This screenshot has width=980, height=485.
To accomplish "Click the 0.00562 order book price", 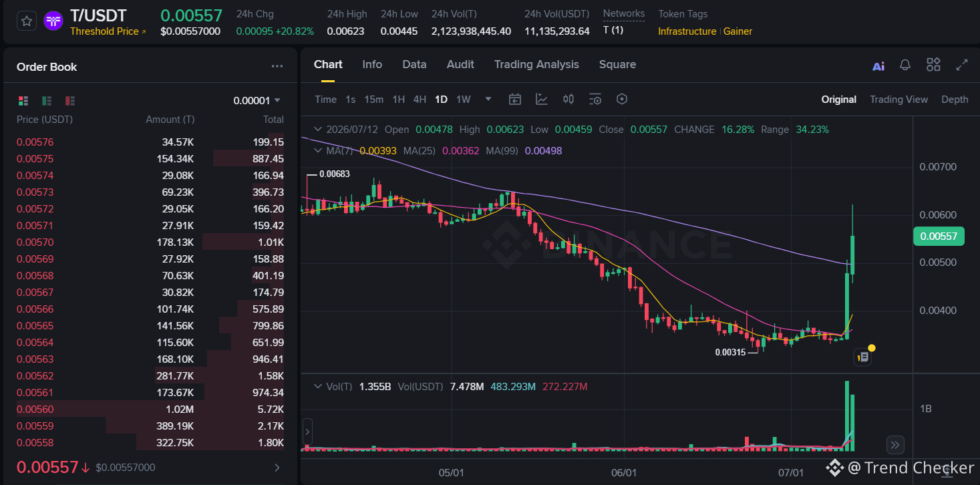I will [x=35, y=376].
